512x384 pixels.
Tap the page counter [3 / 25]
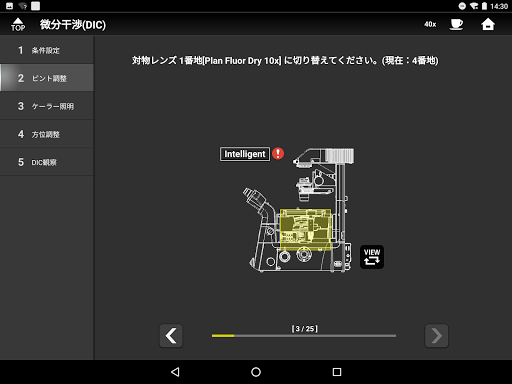(305, 329)
